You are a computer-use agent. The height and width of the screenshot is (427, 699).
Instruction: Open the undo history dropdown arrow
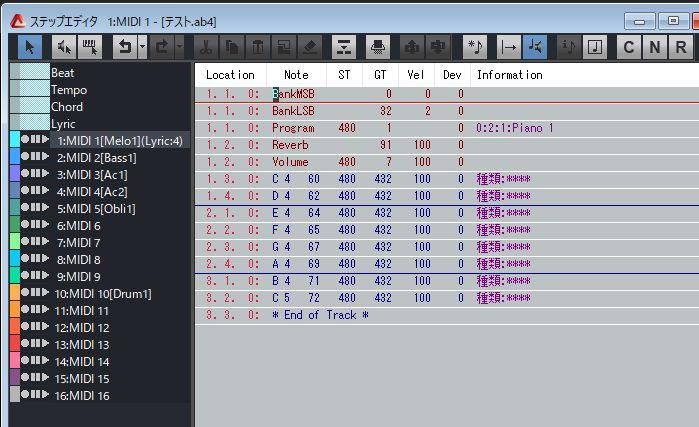pos(143,46)
